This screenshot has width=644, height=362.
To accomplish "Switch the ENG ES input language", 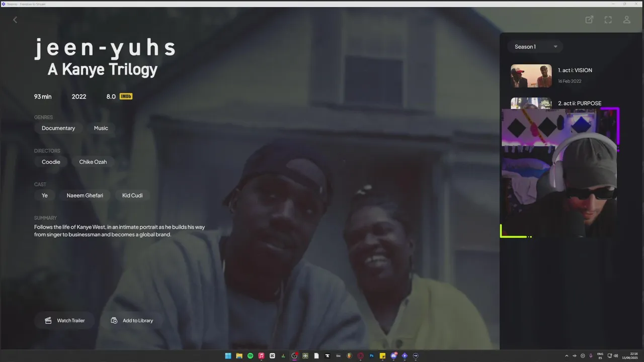I will click(x=600, y=356).
